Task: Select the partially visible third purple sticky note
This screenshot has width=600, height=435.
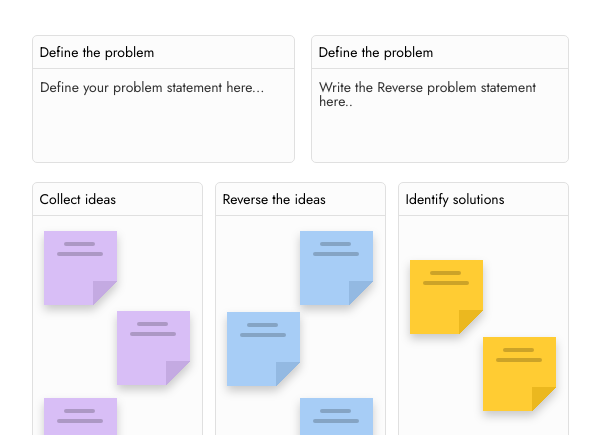Action: click(x=80, y=416)
